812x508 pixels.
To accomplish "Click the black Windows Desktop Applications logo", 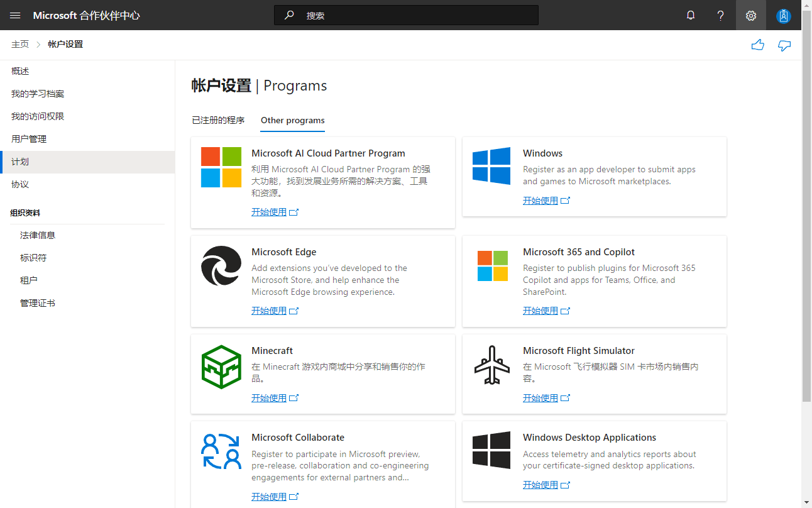I will click(x=491, y=450).
